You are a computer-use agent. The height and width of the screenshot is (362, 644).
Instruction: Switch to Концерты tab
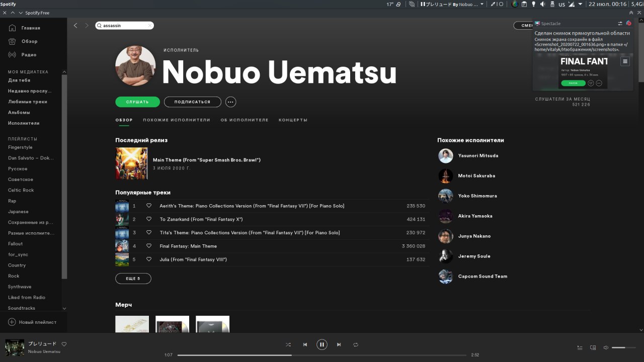(293, 120)
